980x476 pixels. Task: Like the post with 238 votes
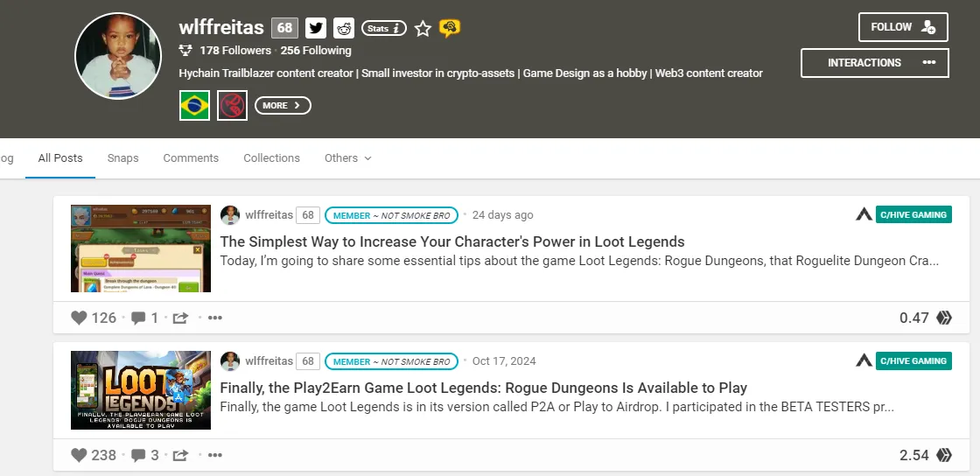pos(79,455)
